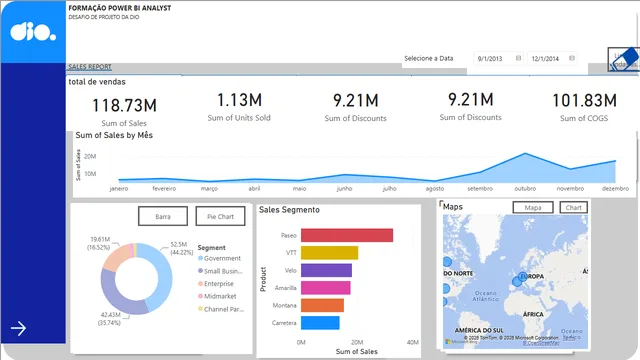
Task: Click the map bubble over EUROPA
Action: [523, 276]
